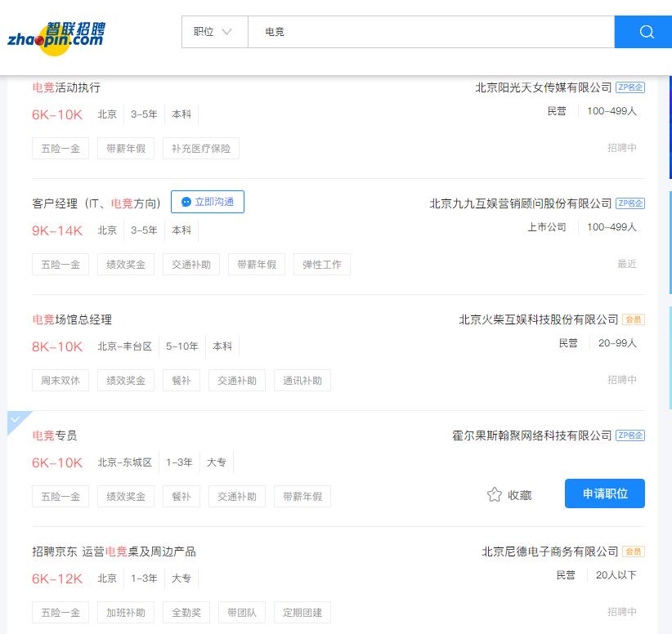Click the ZP名企 badge beside 北京阳光天女传媒
672x634 pixels.
click(x=629, y=87)
